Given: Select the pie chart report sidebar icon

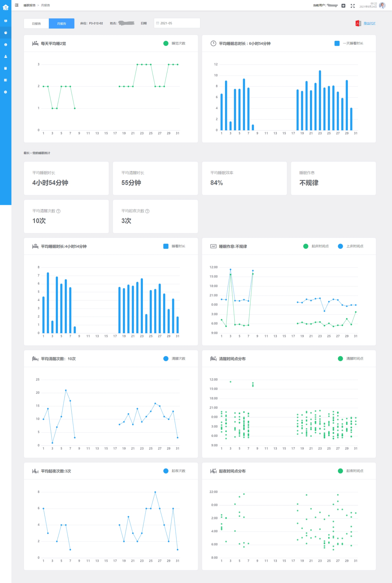Looking at the screenshot, I should tap(6, 33).
